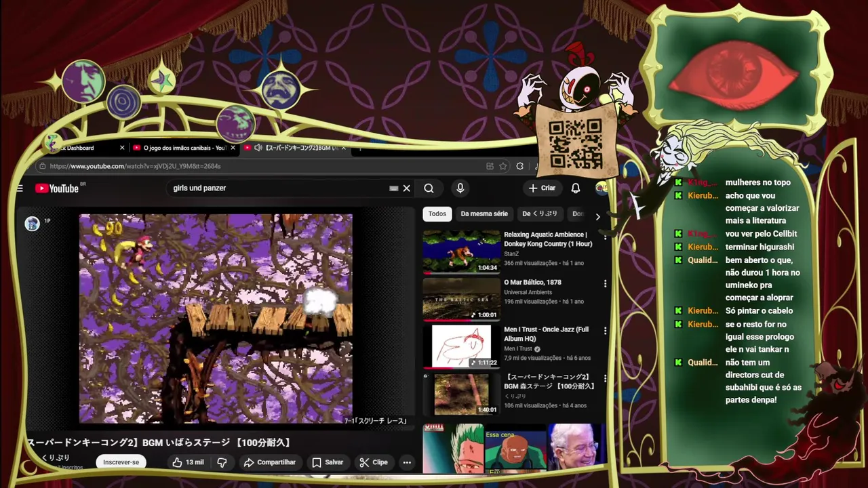Screen dimensions: 868x488
Task: Bookmark the page with the star icon
Action: pyautogui.click(x=502, y=166)
